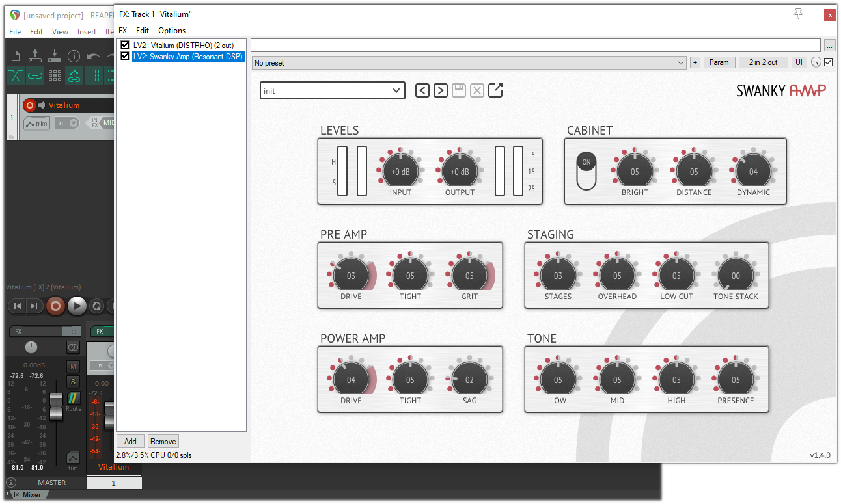
Task: Click the save preset floppy icon
Action: pyautogui.click(x=459, y=90)
